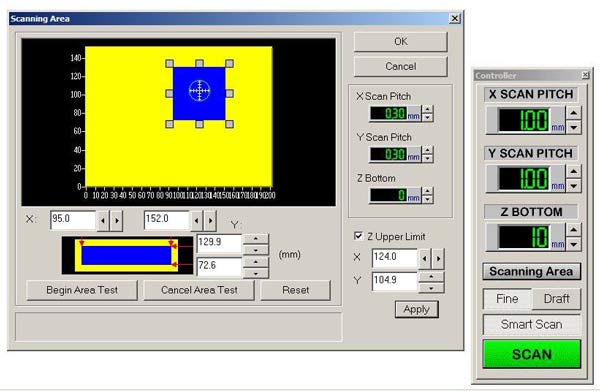Increase the Y value 72.6
Image resolution: width=600 pixels, height=391 pixels.
256,262
